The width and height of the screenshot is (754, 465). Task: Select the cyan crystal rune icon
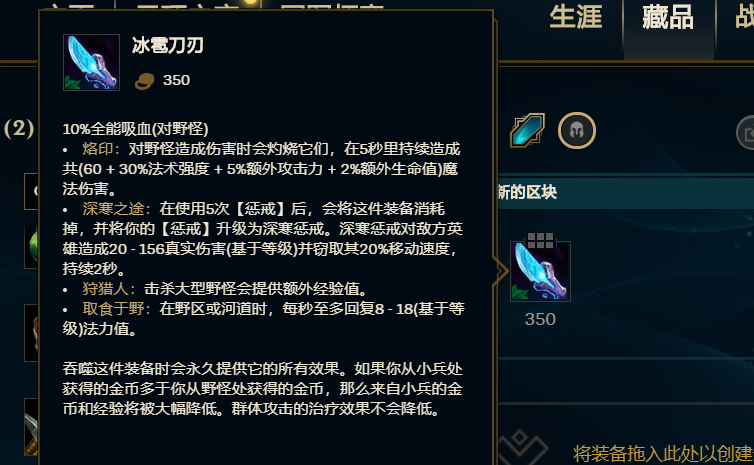click(528, 130)
